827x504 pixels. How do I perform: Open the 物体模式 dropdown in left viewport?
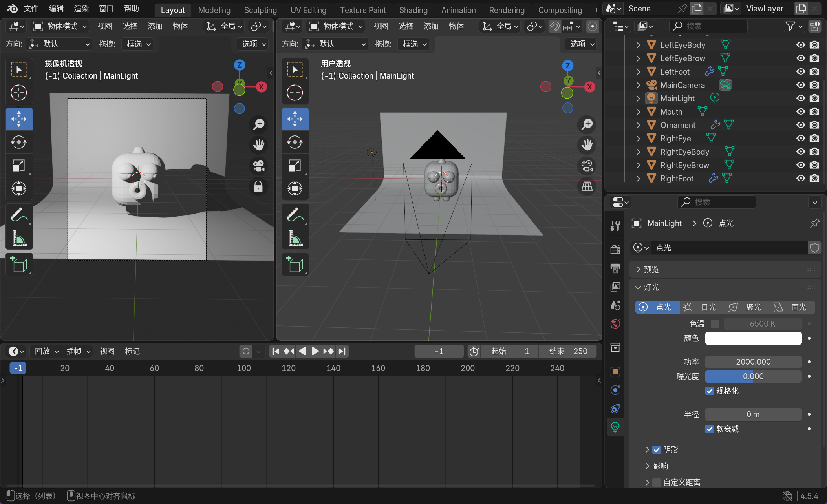pyautogui.click(x=60, y=26)
